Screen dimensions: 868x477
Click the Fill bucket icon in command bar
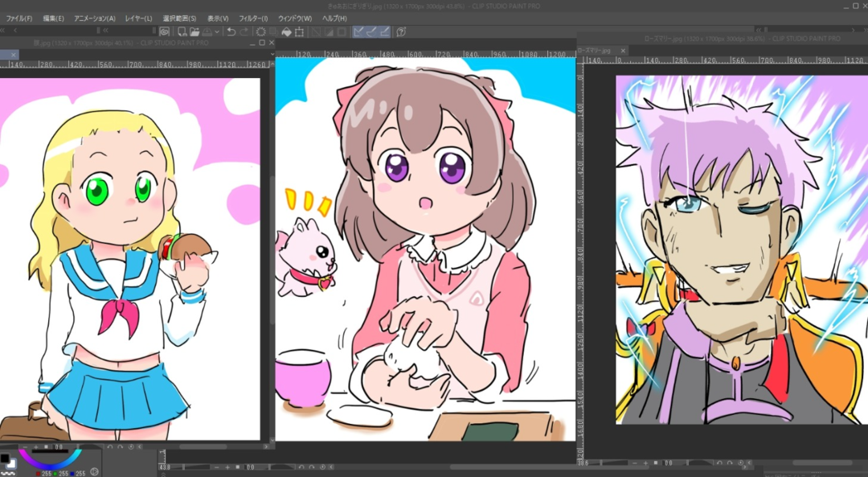tap(286, 31)
